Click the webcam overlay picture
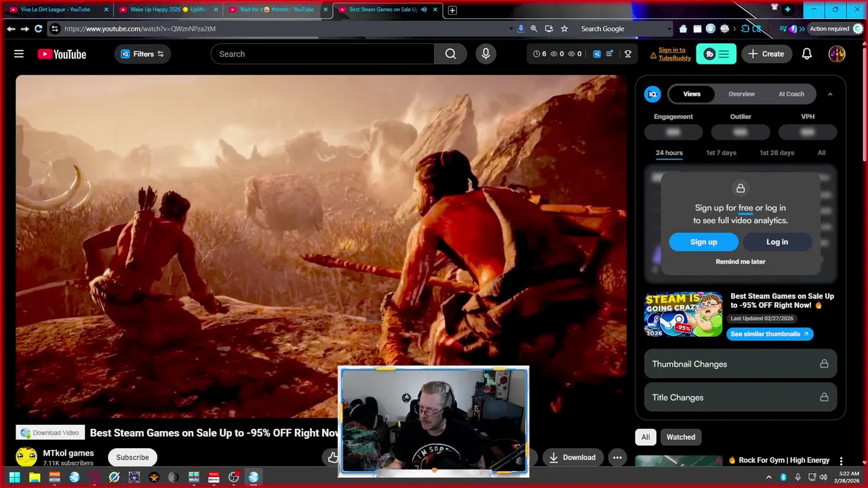 (433, 420)
